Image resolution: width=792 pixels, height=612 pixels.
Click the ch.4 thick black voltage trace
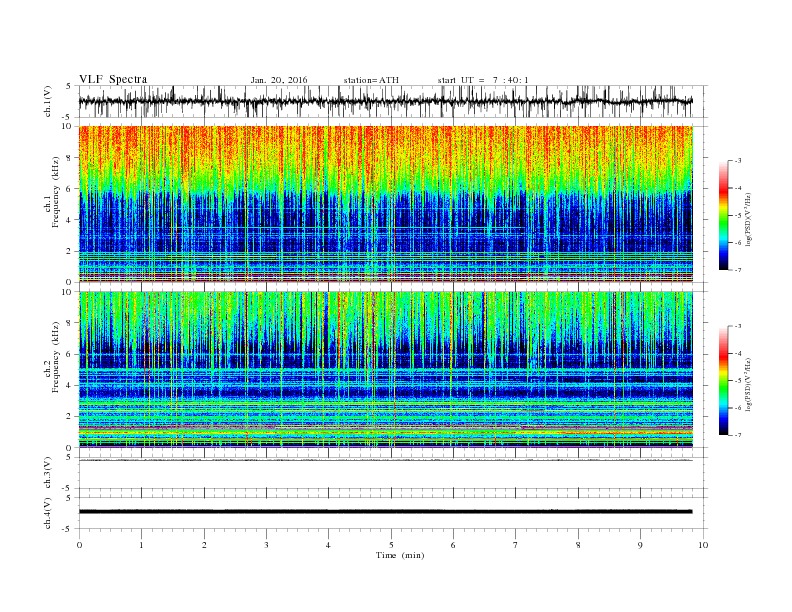pyautogui.click(x=386, y=512)
